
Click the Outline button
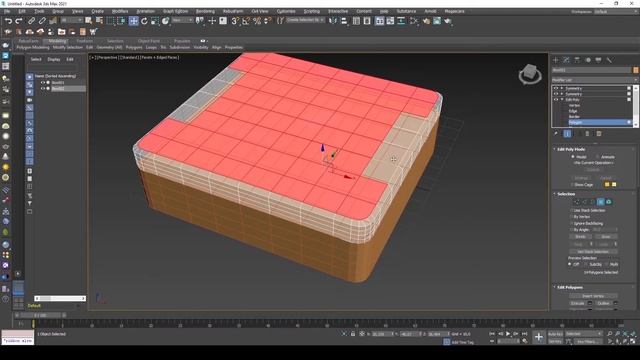[603, 303]
